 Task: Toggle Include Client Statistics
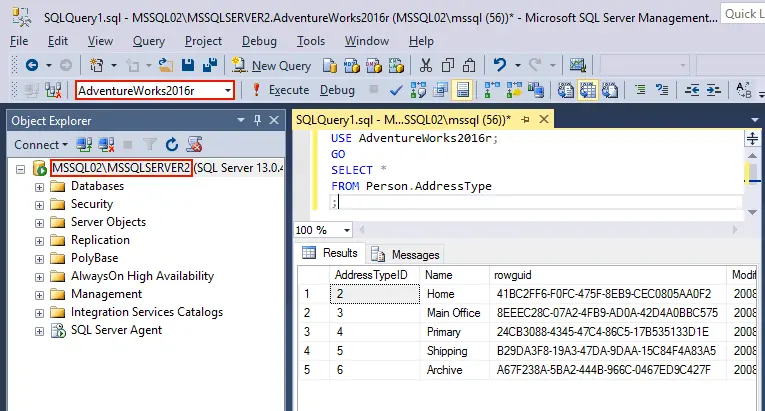[536, 90]
